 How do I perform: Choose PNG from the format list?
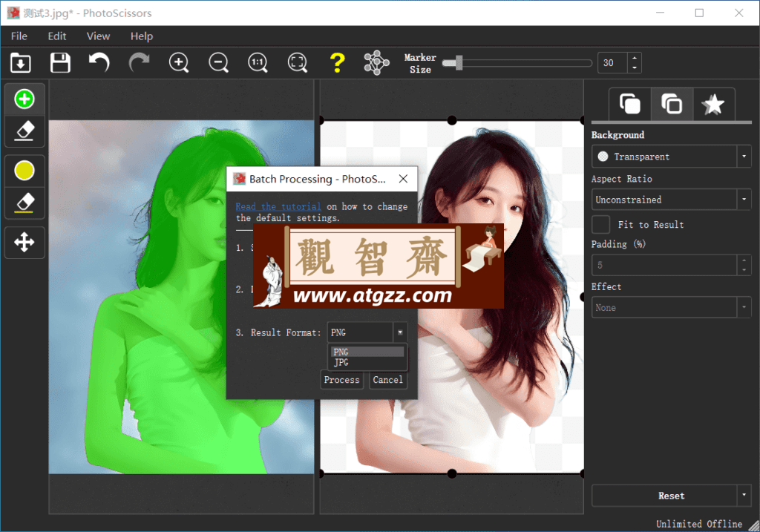[x=367, y=352]
